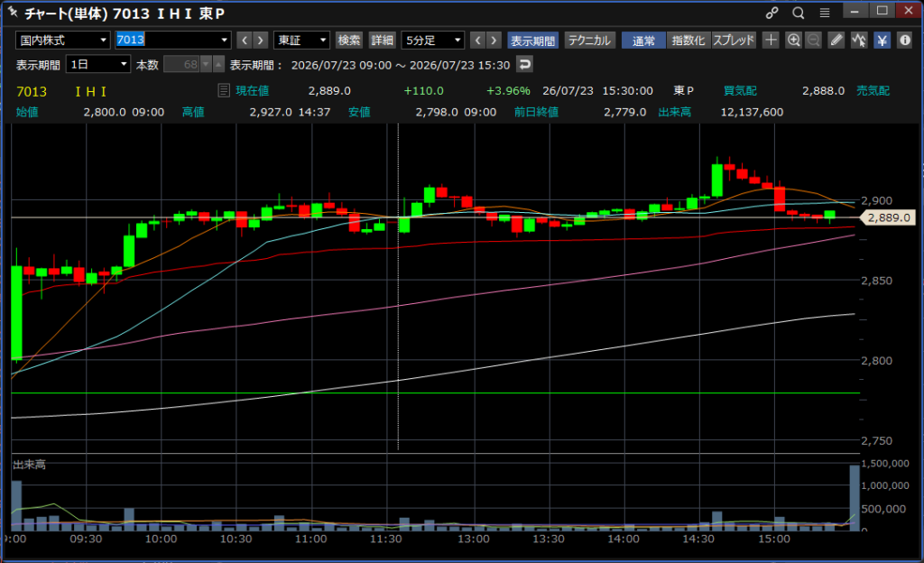Click the 高値 label
The width and height of the screenshot is (924, 563).
[193, 112]
